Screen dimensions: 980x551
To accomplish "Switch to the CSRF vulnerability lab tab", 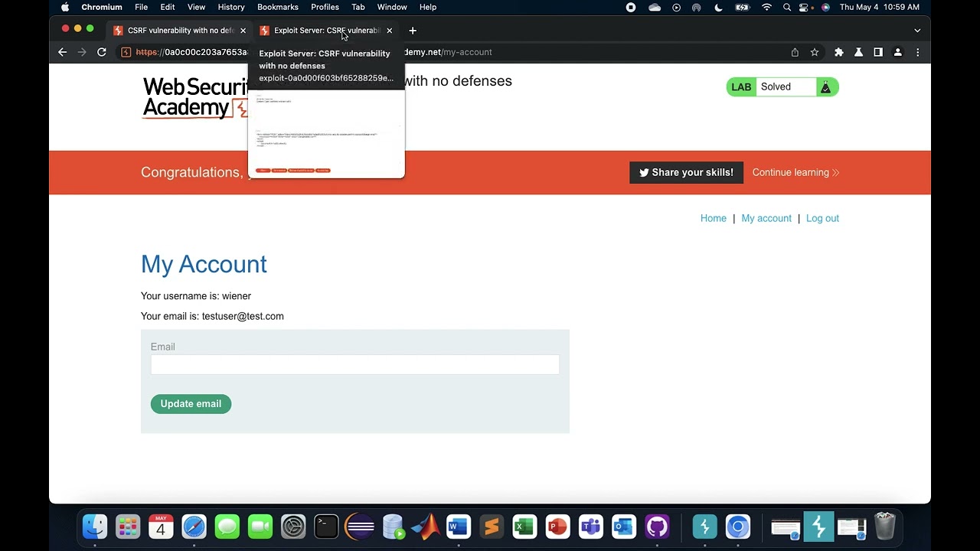I will coord(180,31).
